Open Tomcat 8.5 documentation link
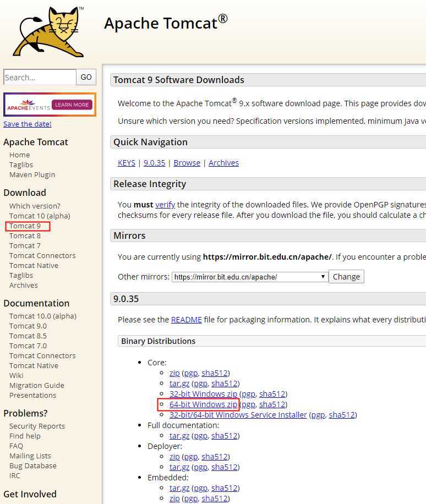The width and height of the screenshot is (426, 504). click(28, 336)
